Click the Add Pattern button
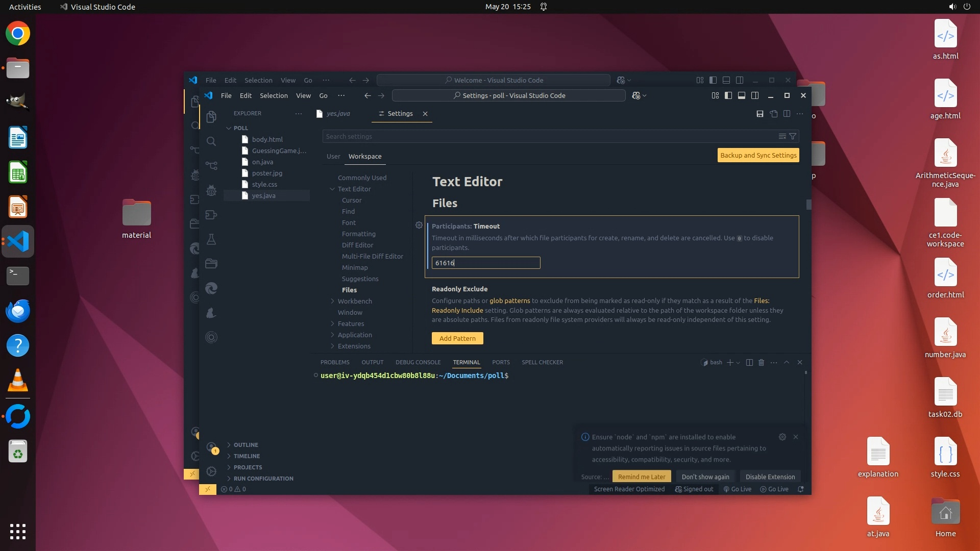This screenshot has height=551, width=980. pos(457,338)
